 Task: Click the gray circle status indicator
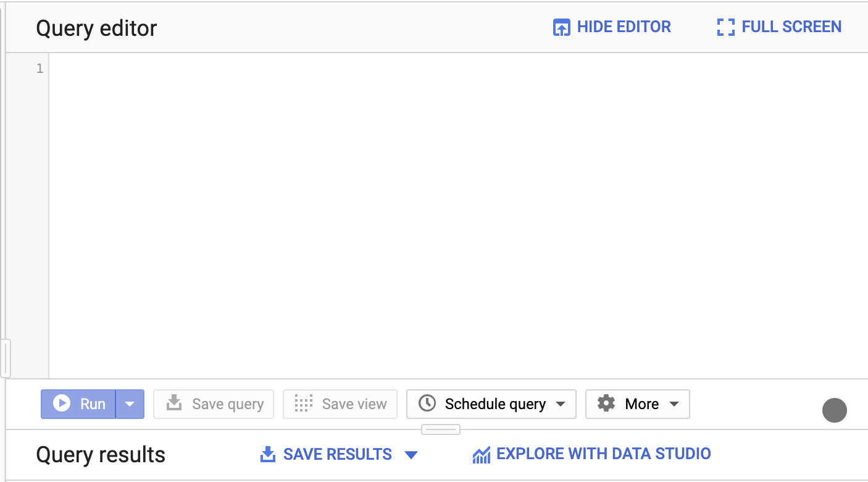coord(834,410)
